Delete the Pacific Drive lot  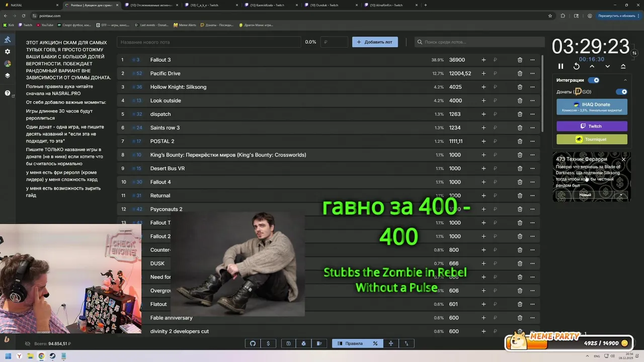[520, 73]
